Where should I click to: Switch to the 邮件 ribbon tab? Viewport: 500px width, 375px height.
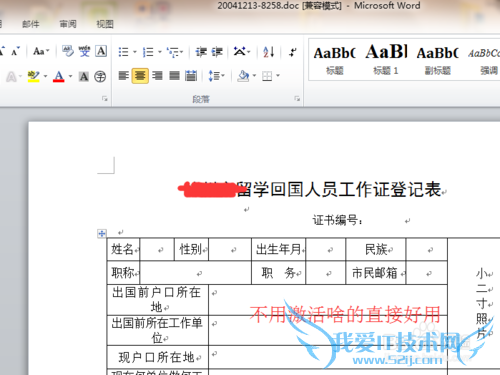[31, 24]
